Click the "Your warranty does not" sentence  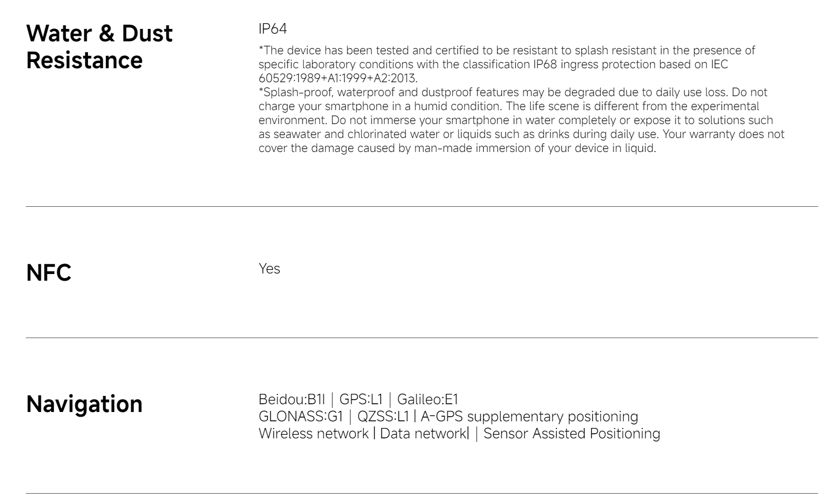[x=724, y=134]
